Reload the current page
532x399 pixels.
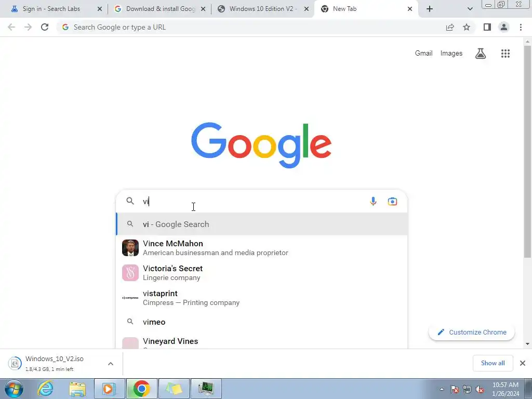[x=45, y=27]
